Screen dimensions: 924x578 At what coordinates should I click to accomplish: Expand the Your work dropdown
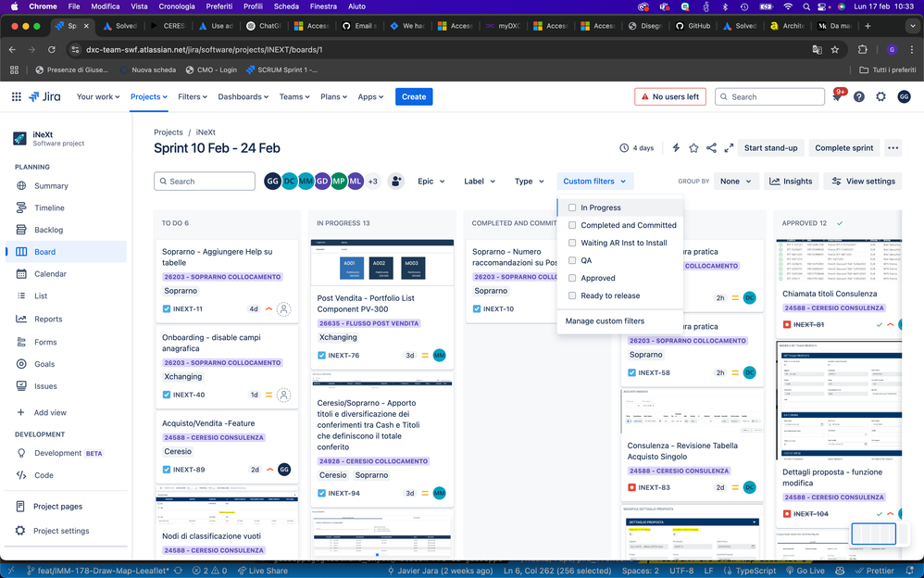pyautogui.click(x=98, y=96)
